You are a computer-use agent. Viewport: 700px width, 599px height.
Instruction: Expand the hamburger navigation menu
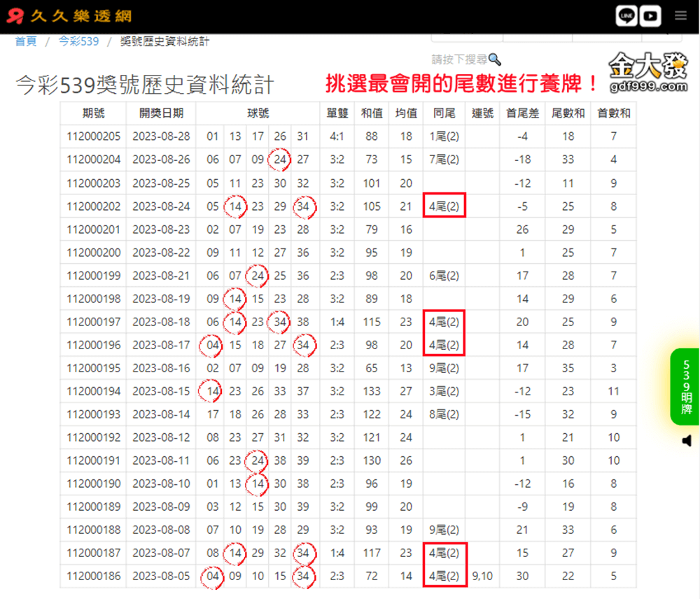[x=680, y=15]
